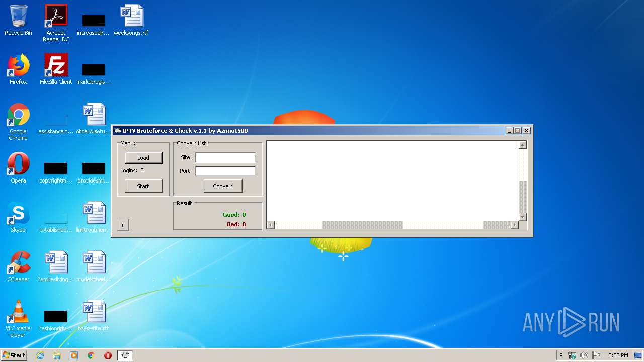Click the Good: 0 result counter
The width and height of the screenshot is (644, 362).
point(234,215)
